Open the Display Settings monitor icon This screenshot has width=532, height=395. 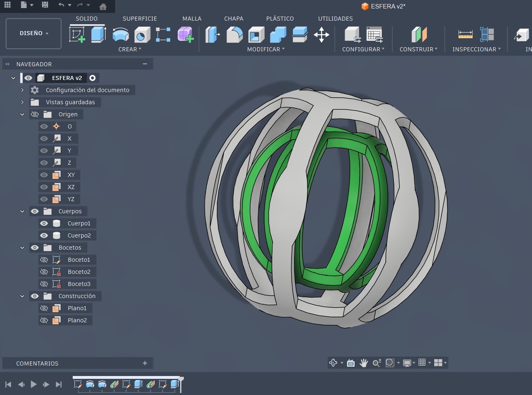[407, 363]
